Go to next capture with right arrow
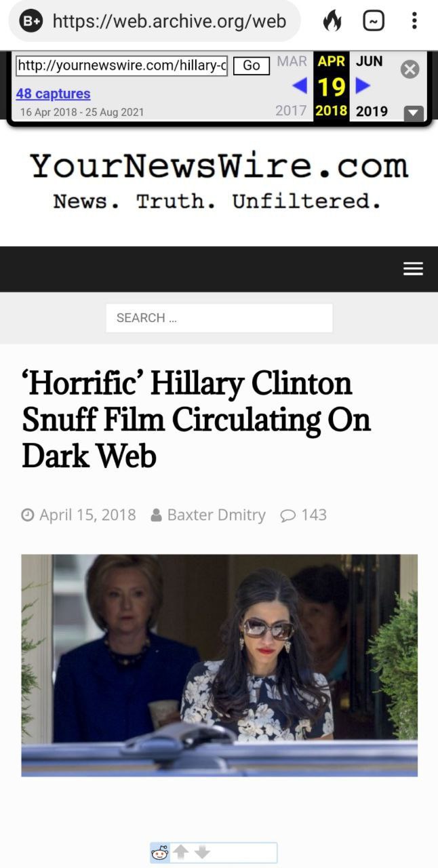 click(363, 86)
